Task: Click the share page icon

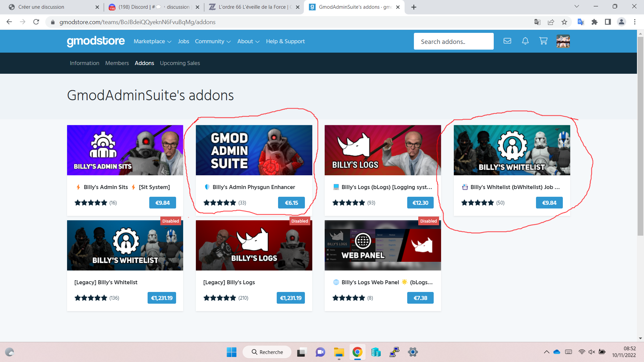Action: pyautogui.click(x=551, y=22)
